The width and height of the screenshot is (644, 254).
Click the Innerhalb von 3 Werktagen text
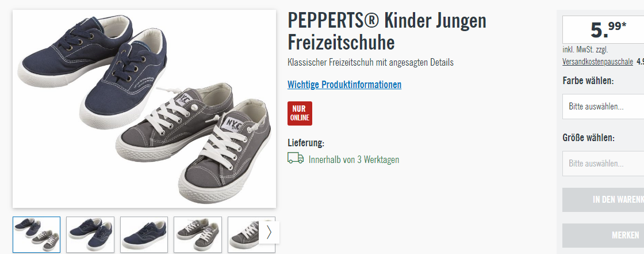pos(354,160)
